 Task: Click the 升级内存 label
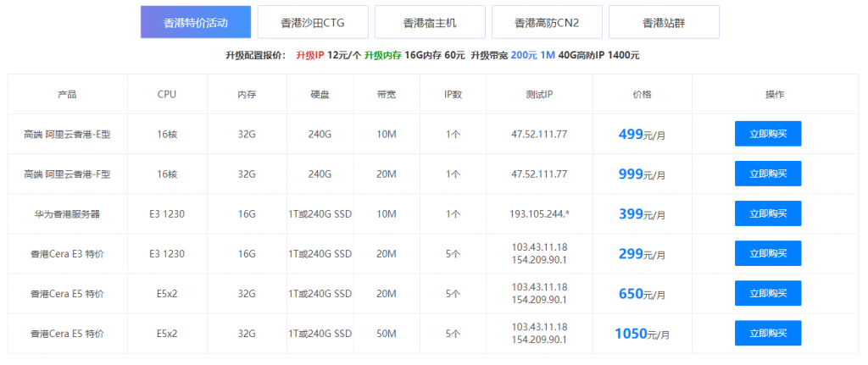click(x=382, y=55)
